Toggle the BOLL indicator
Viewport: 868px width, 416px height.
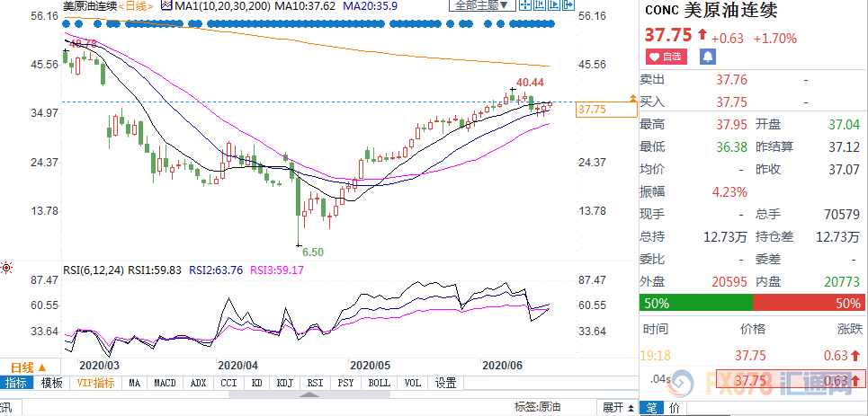[379, 383]
